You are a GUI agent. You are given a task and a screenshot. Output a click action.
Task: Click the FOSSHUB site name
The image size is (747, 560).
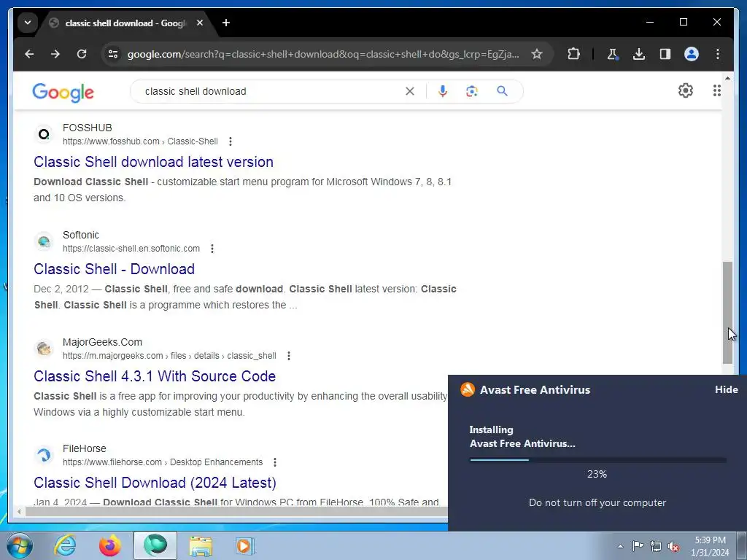click(x=88, y=128)
